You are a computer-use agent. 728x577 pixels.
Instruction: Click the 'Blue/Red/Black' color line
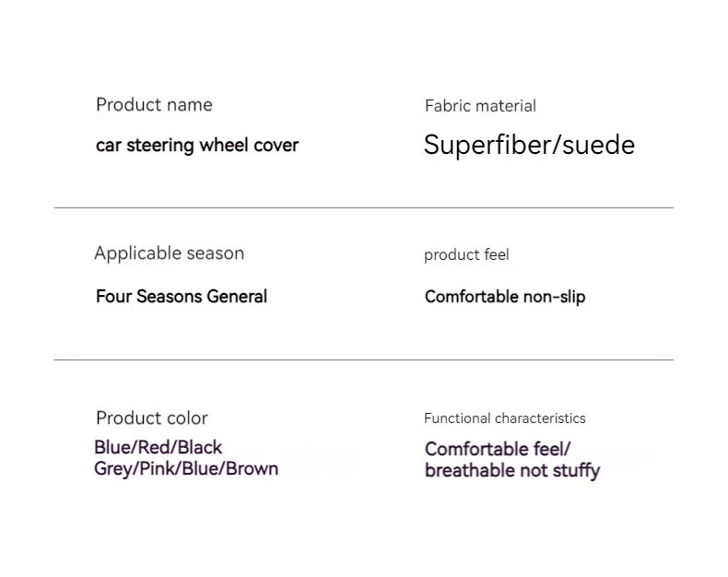158,447
